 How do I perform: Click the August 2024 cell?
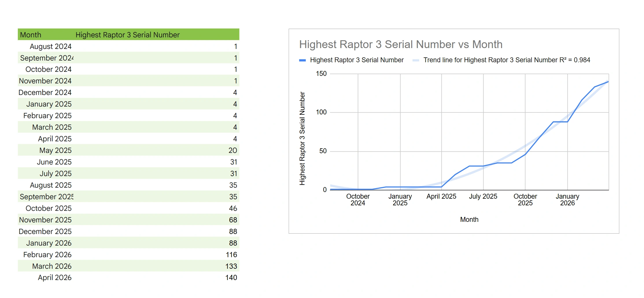[x=50, y=46]
